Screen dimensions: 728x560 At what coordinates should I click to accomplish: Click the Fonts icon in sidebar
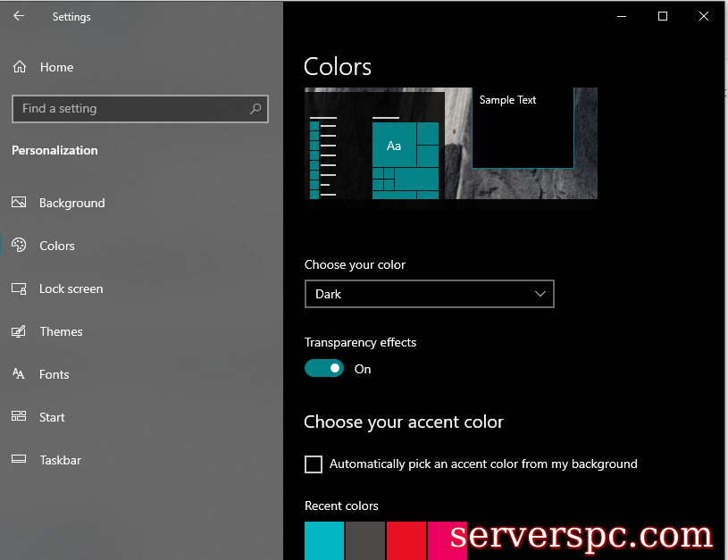coord(19,374)
